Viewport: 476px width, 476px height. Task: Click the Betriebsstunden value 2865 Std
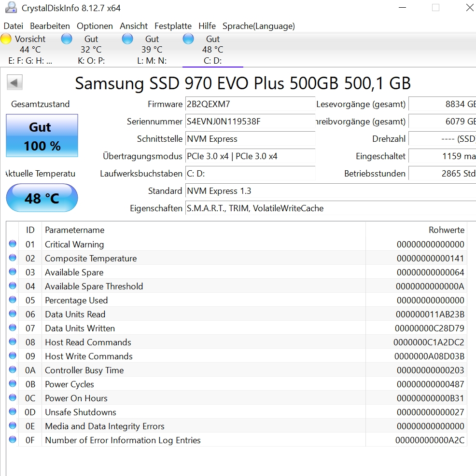tap(442, 173)
